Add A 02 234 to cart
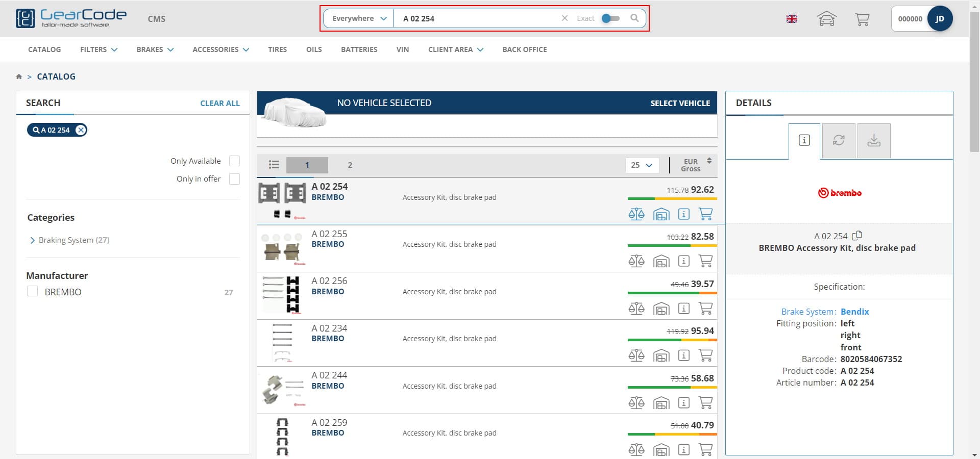The height and width of the screenshot is (459, 980). (x=706, y=355)
